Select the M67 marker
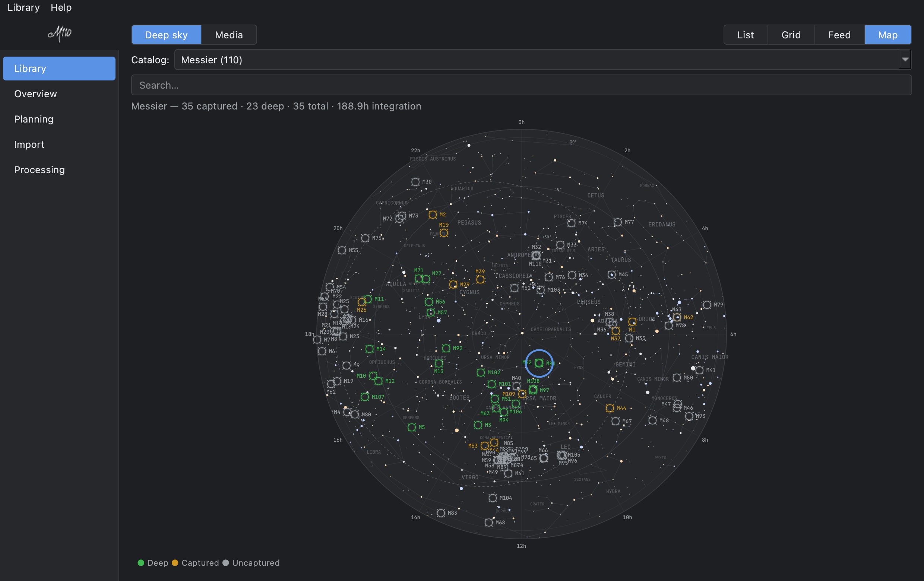 (x=616, y=421)
